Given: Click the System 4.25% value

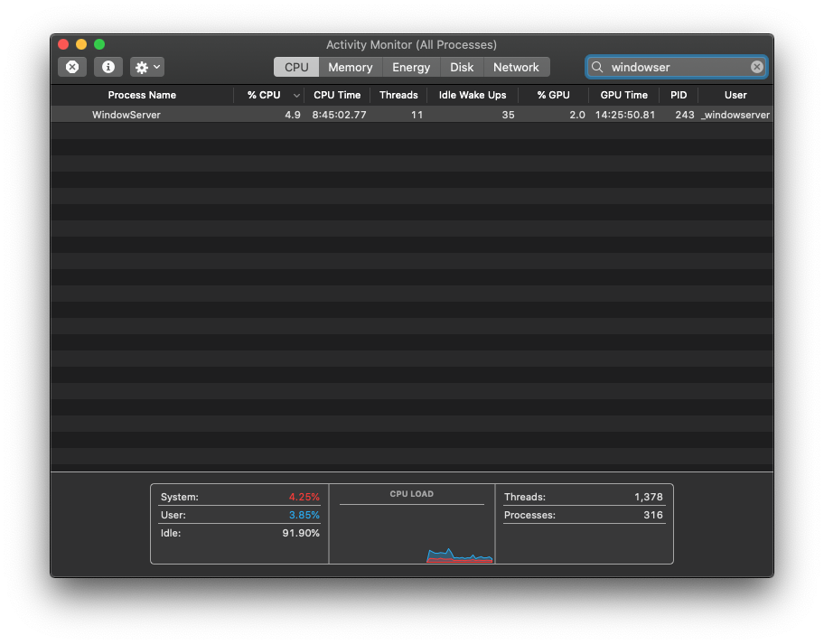Looking at the screenshot, I should (304, 497).
